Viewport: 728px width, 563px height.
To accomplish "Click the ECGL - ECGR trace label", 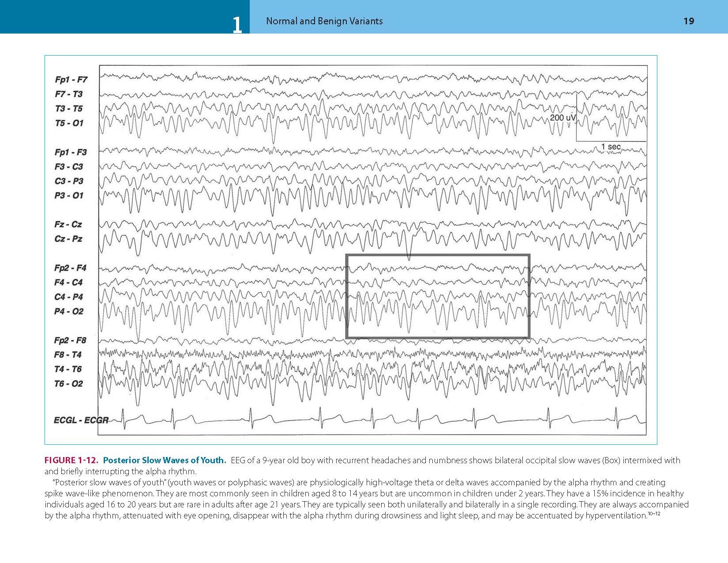I will [81, 420].
